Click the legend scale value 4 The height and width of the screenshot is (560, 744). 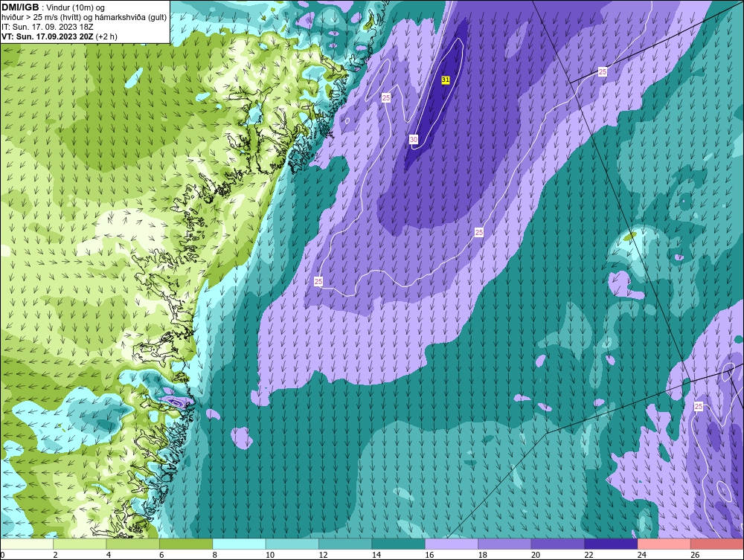click(x=109, y=555)
